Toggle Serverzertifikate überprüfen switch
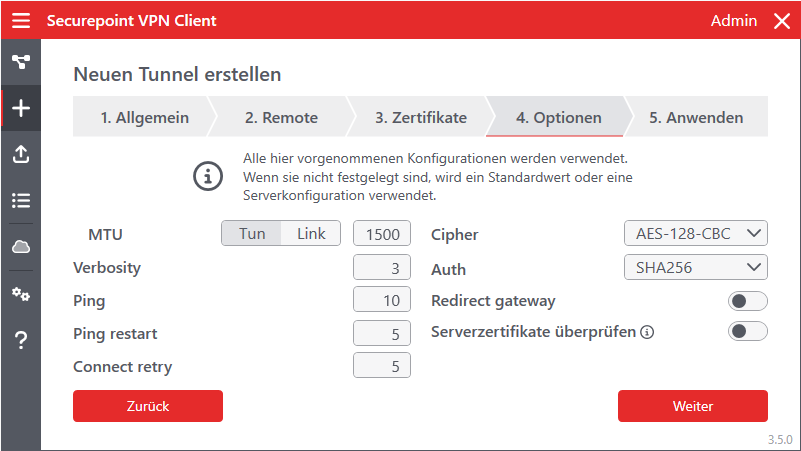 tap(748, 332)
